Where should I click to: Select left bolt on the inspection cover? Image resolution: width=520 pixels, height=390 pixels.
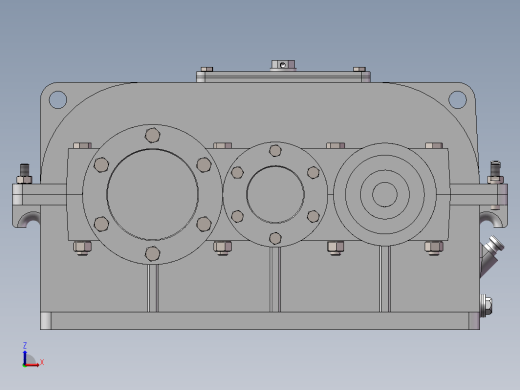click(207, 69)
